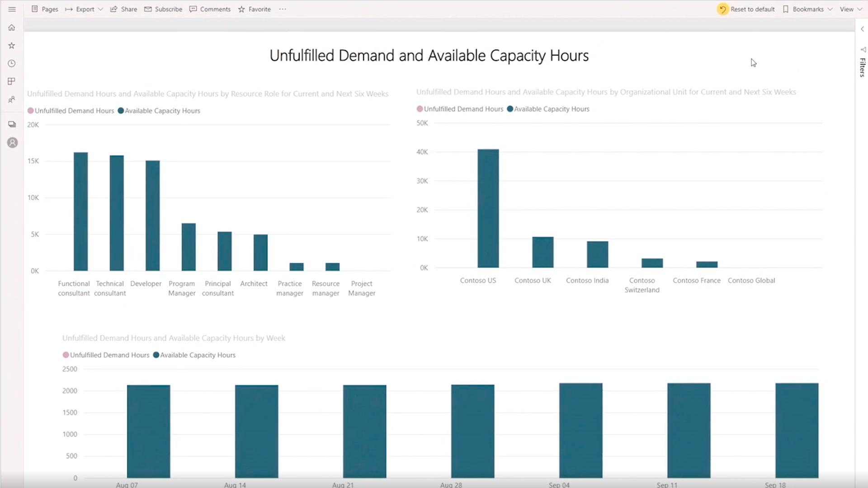This screenshot has height=488, width=868.
Task: Click the Contoso US capacity bar
Action: pos(488,208)
